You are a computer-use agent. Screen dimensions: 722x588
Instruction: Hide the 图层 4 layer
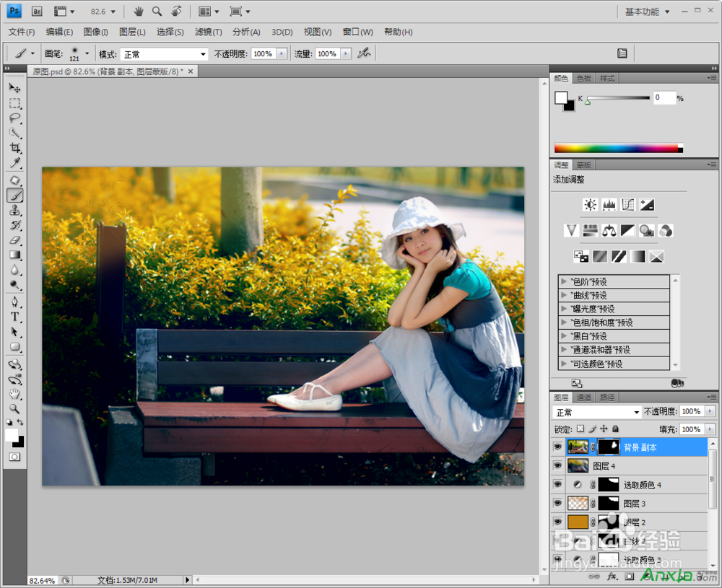point(557,465)
